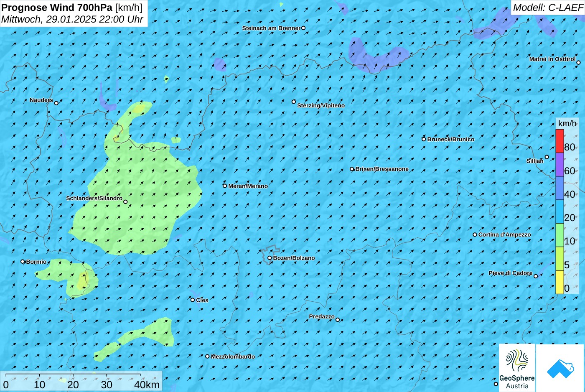Click the 'Nauders' town label
Screen dimensions: 585x392
coord(41,100)
